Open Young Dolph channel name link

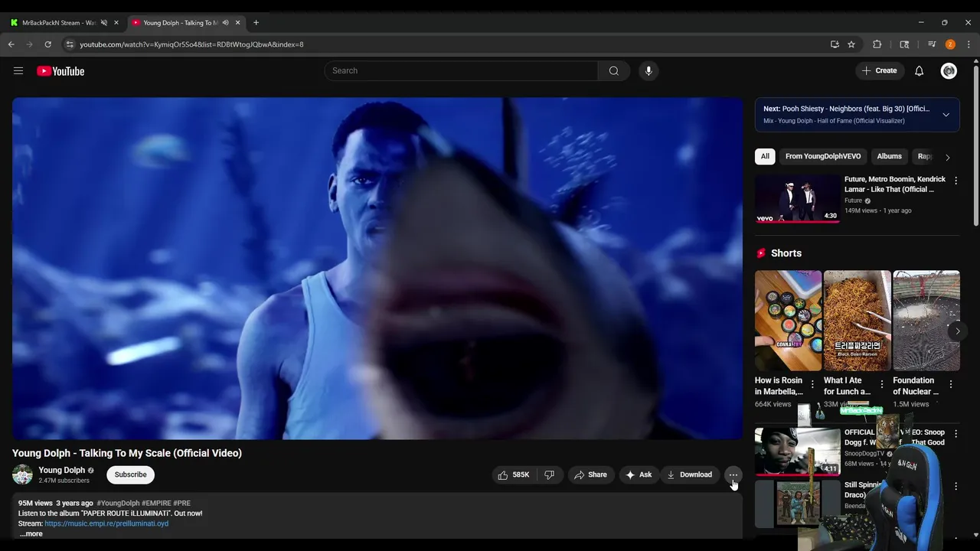(x=62, y=470)
